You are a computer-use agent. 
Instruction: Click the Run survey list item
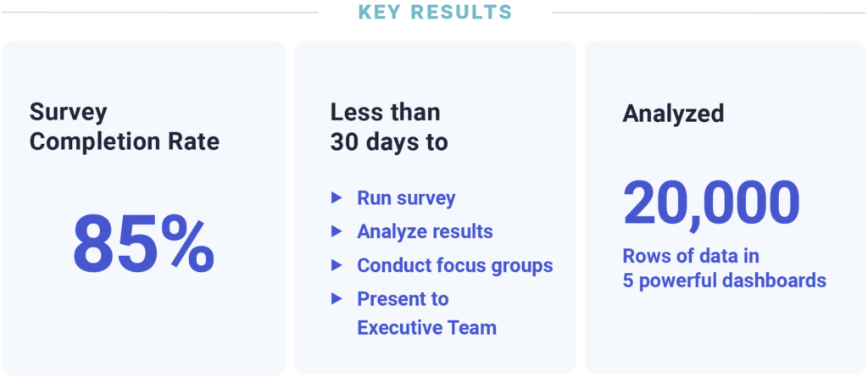[406, 197]
